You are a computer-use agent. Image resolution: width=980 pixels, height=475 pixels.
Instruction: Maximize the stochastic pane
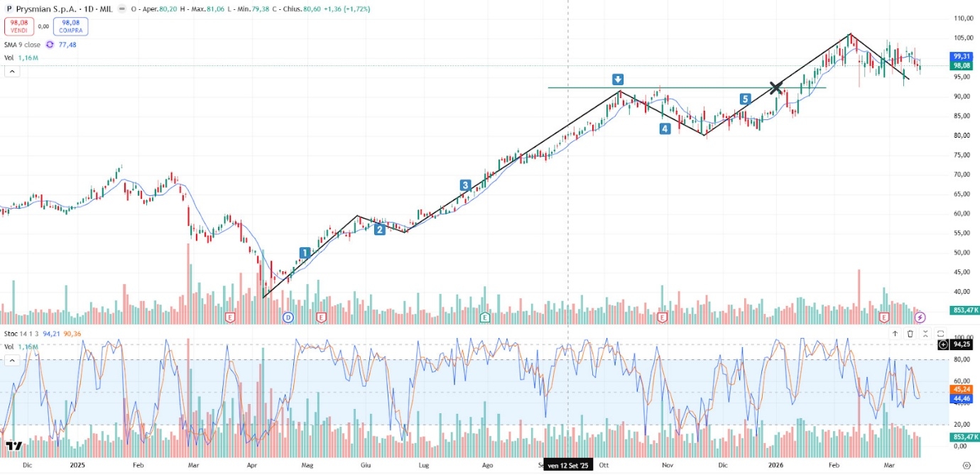(x=940, y=334)
